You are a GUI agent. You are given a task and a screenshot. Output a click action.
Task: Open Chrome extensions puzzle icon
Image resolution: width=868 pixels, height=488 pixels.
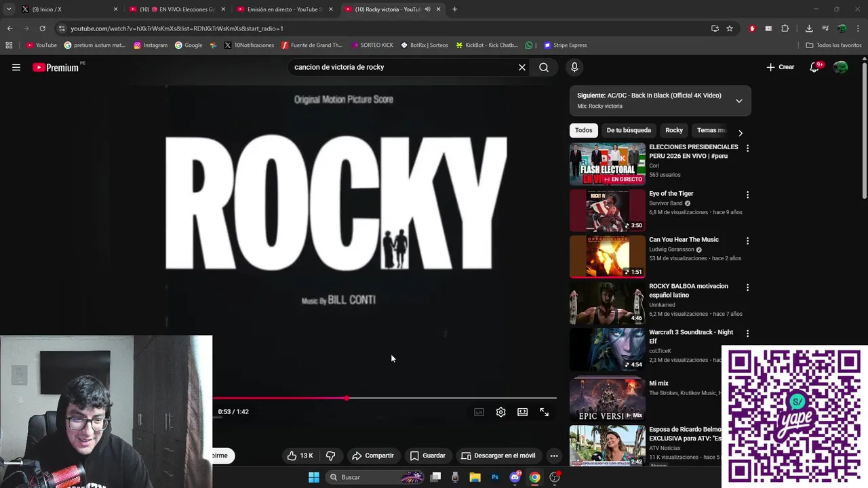pyautogui.click(x=785, y=28)
